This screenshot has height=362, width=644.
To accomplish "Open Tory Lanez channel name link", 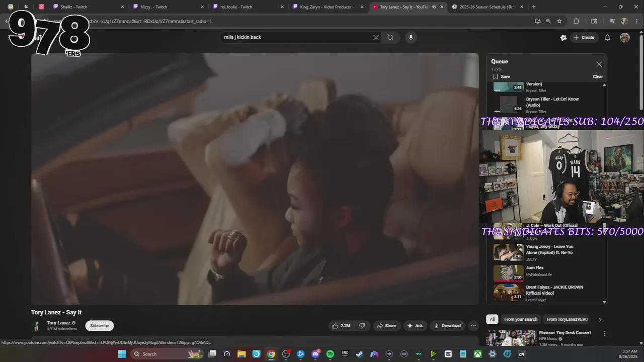I will tap(59, 323).
